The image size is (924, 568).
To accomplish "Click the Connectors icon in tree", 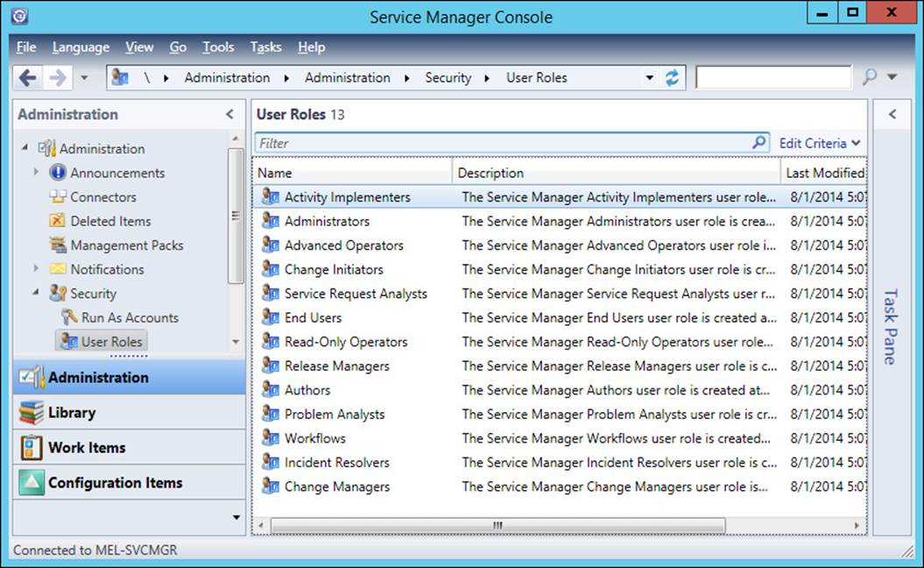I will tap(57, 196).
